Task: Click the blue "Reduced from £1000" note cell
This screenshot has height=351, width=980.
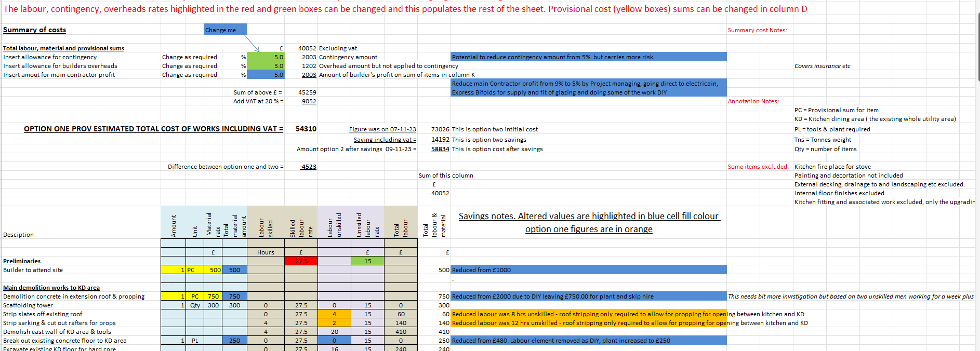Action: (x=588, y=270)
